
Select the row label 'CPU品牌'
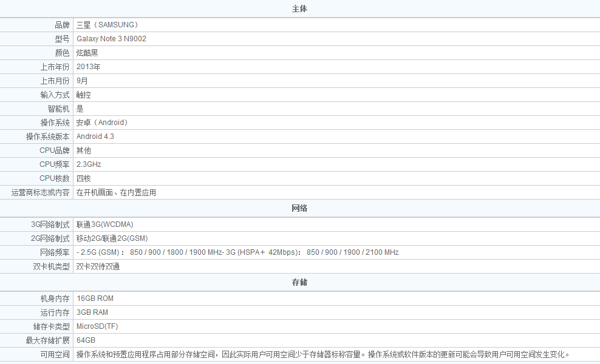[x=54, y=150]
